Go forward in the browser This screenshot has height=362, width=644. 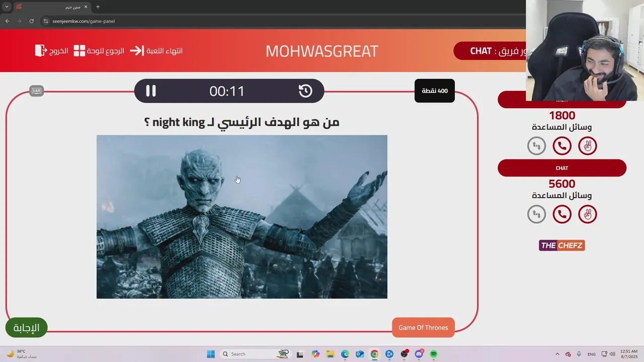(x=19, y=21)
